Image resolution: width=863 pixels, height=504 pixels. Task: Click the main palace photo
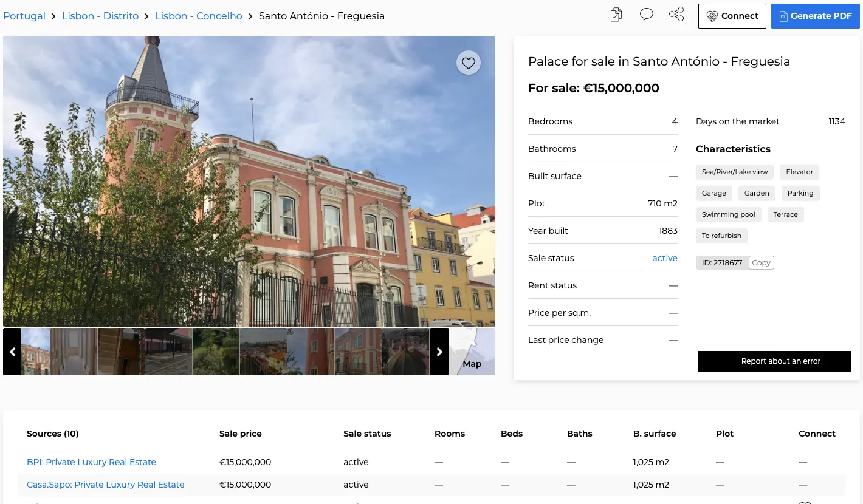pos(249,182)
